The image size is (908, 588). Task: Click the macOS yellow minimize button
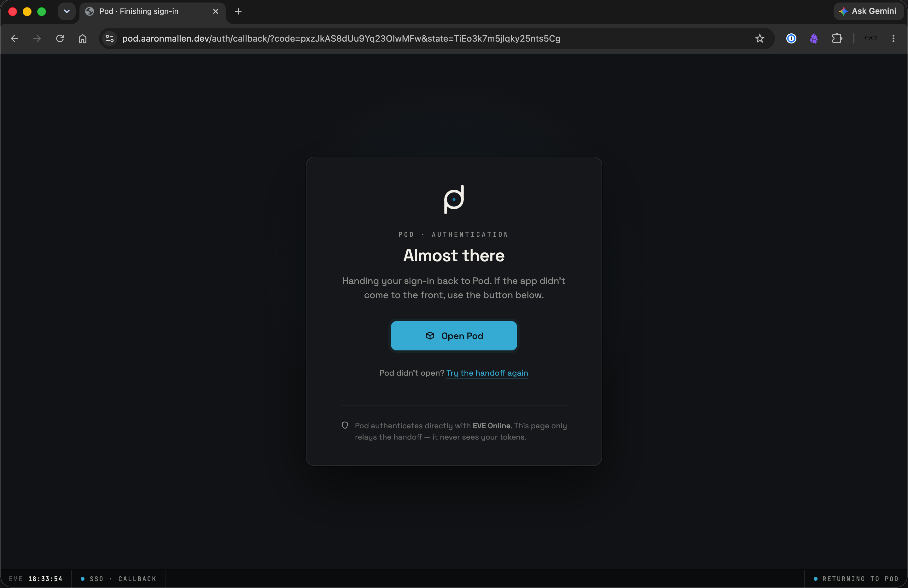pyautogui.click(x=27, y=11)
